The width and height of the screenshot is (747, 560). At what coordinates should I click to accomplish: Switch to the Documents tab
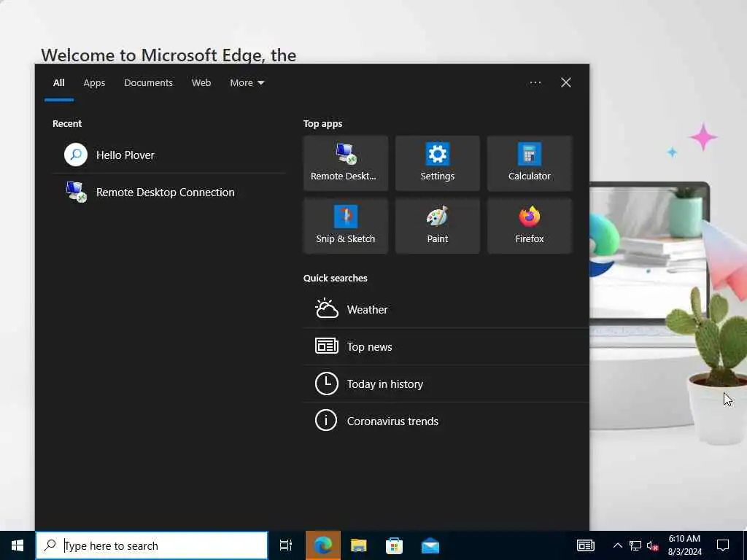[x=148, y=83]
